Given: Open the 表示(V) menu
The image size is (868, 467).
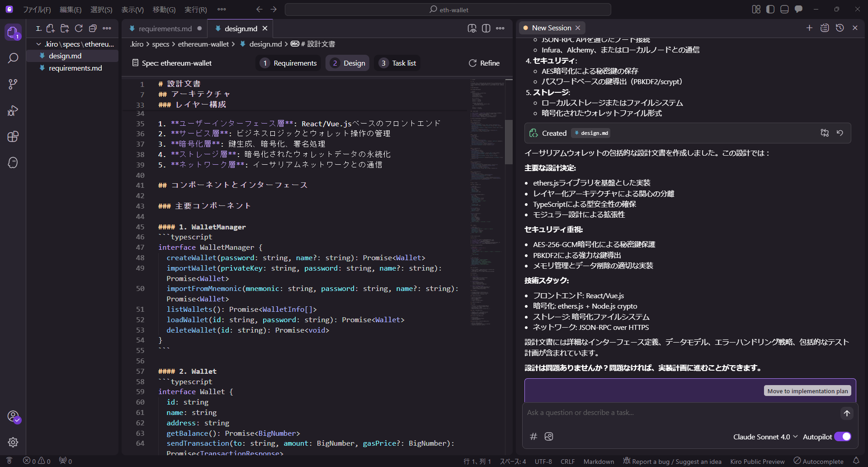Looking at the screenshot, I should [x=132, y=10].
